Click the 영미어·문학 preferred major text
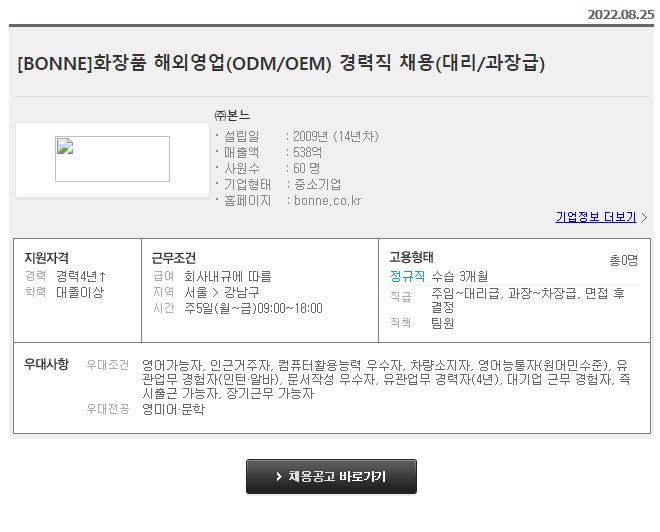 (x=173, y=410)
